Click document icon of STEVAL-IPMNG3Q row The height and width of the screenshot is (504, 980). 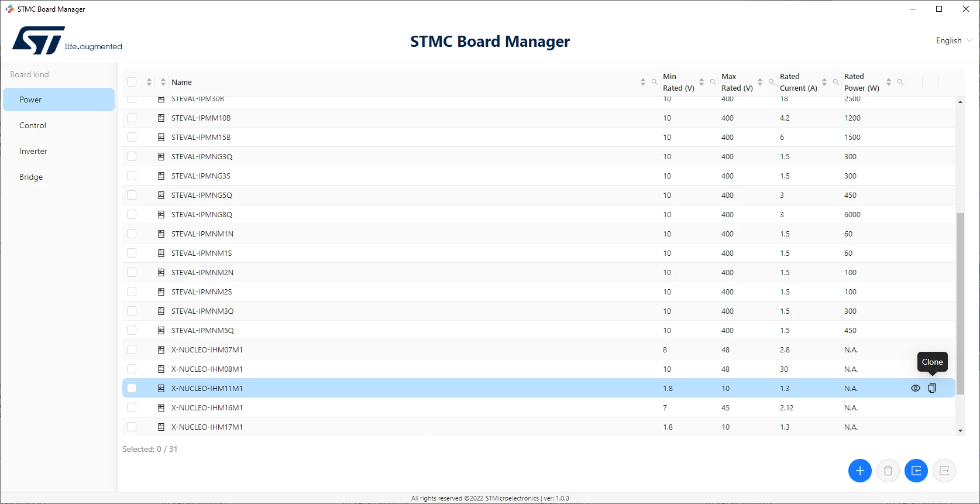click(x=161, y=156)
